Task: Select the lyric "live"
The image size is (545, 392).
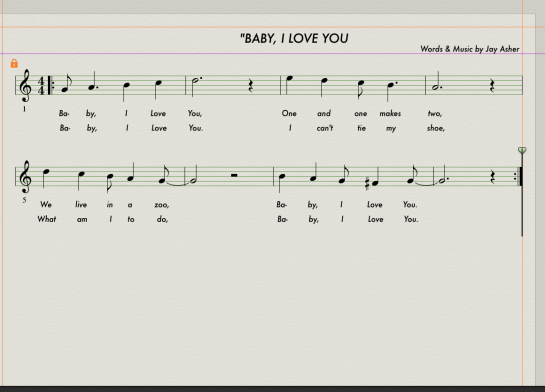Action: tap(81, 204)
